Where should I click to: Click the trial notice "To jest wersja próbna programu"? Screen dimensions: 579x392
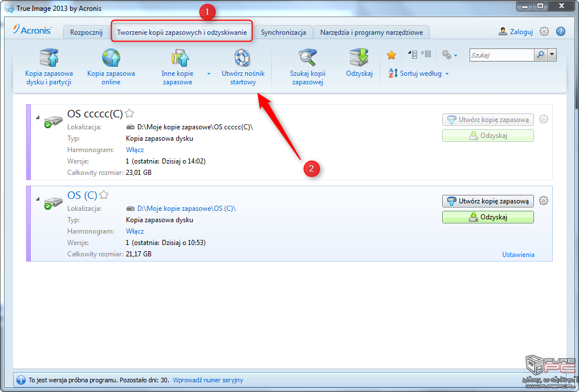[73, 380]
